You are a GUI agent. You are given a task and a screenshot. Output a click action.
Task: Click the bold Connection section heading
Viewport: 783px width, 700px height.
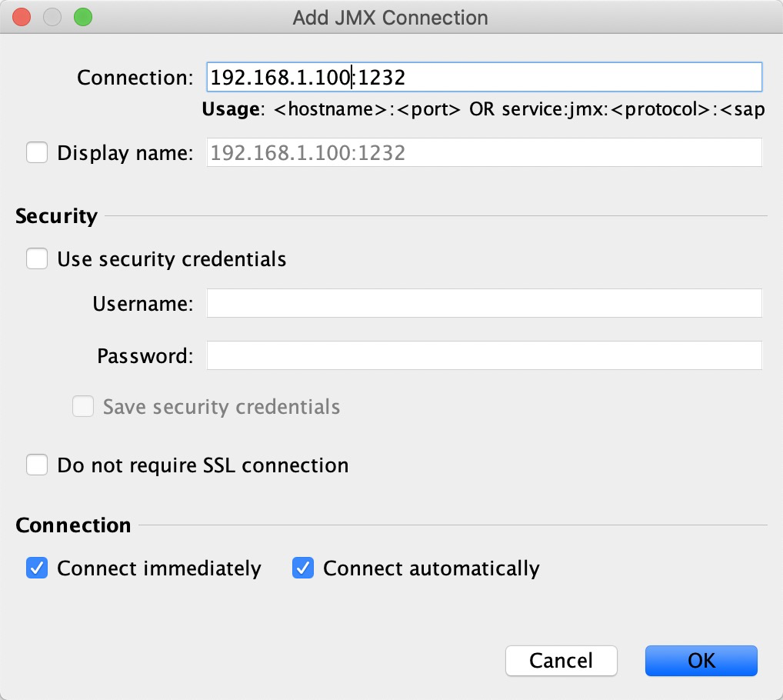[x=73, y=525]
